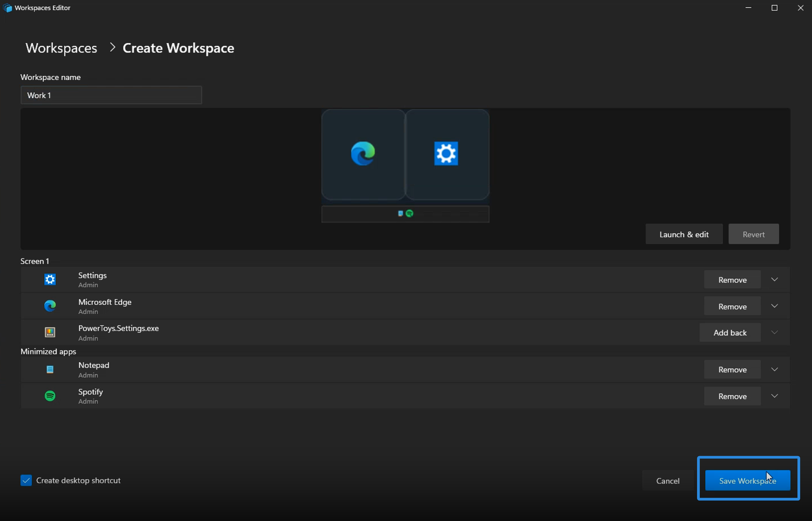This screenshot has height=521, width=812.
Task: Expand the Spotify app details
Action: click(774, 396)
